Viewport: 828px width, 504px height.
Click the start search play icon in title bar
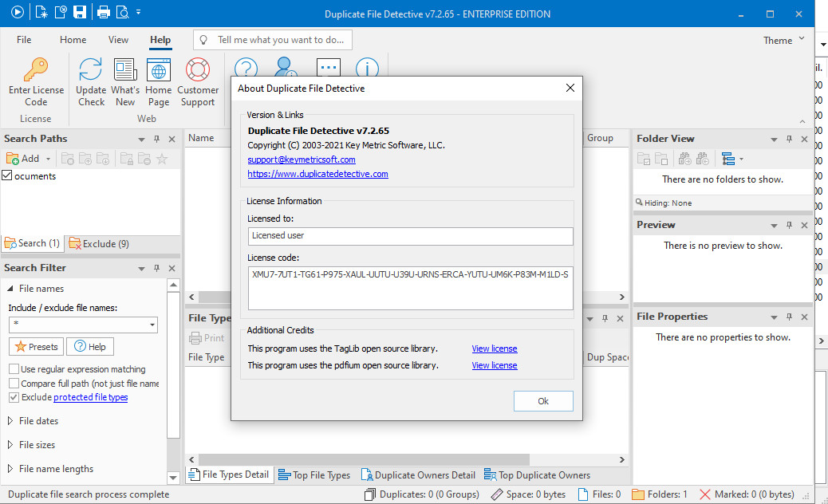17,12
